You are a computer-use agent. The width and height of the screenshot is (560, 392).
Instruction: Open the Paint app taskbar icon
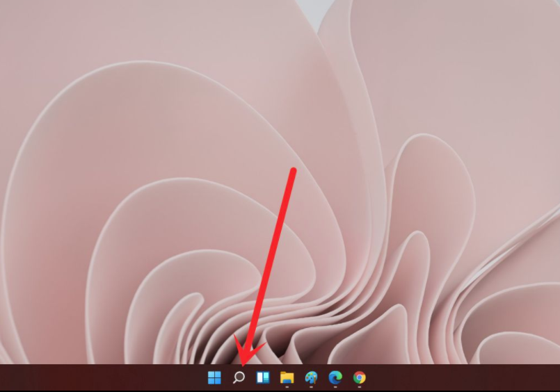[312, 377]
